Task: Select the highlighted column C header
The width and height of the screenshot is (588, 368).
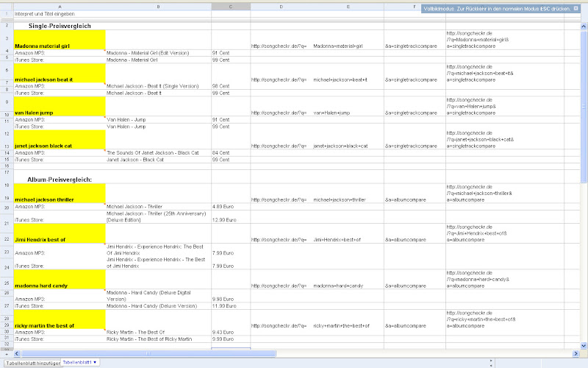Action: click(x=231, y=7)
